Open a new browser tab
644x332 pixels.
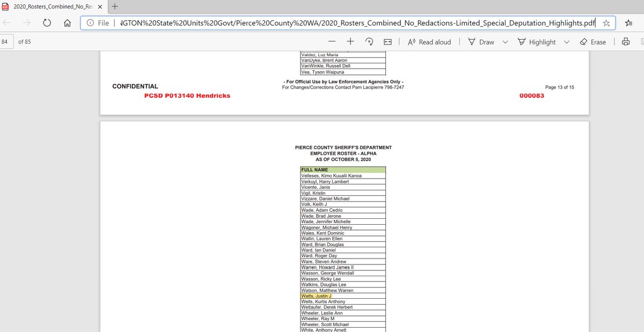(115, 6)
